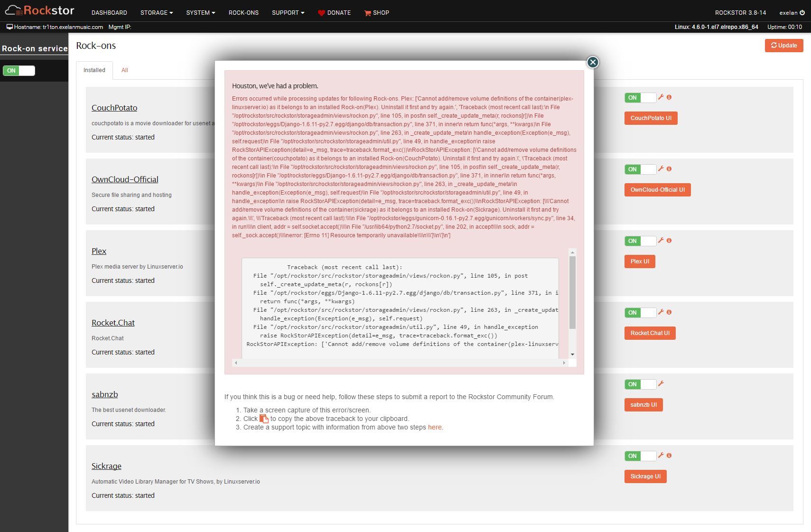The height and width of the screenshot is (532, 811).
Task: Click the Rockstor logo
Action: (x=39, y=10)
